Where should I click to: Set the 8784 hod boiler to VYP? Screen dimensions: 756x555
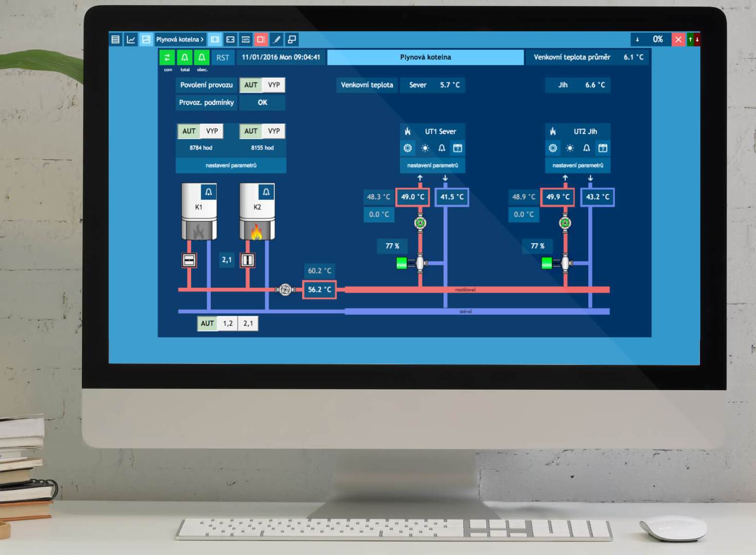click(x=212, y=131)
